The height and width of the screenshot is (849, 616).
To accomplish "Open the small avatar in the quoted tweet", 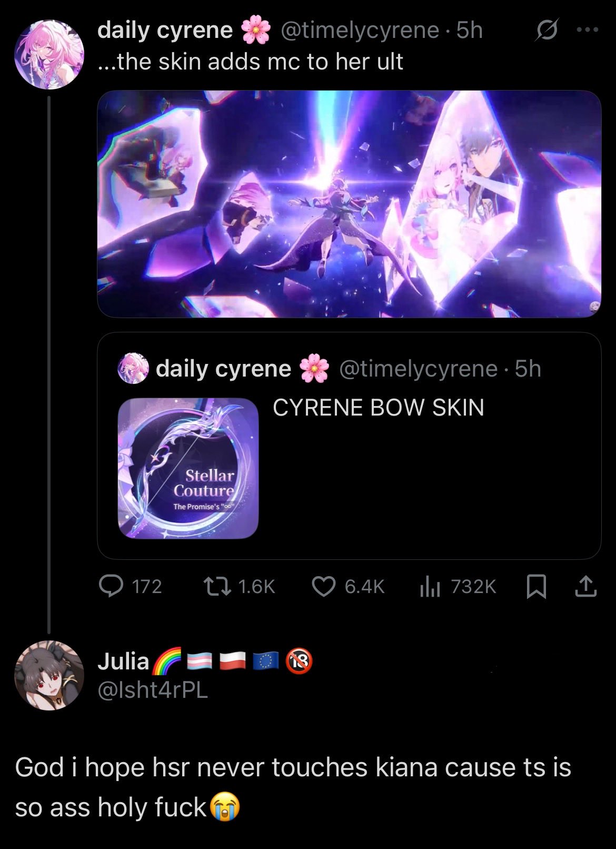I will 134,368.
